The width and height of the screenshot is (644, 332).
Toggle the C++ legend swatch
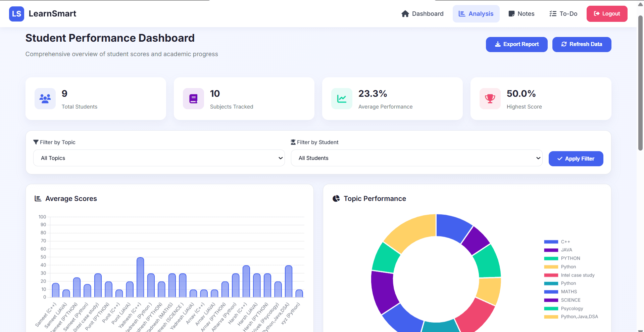pos(551,242)
